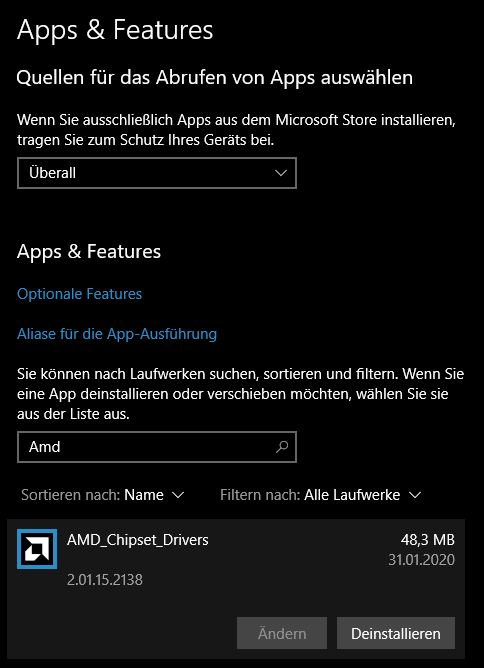Click the chevron beside Name sort option
This screenshot has height=668, width=484.
tap(177, 495)
